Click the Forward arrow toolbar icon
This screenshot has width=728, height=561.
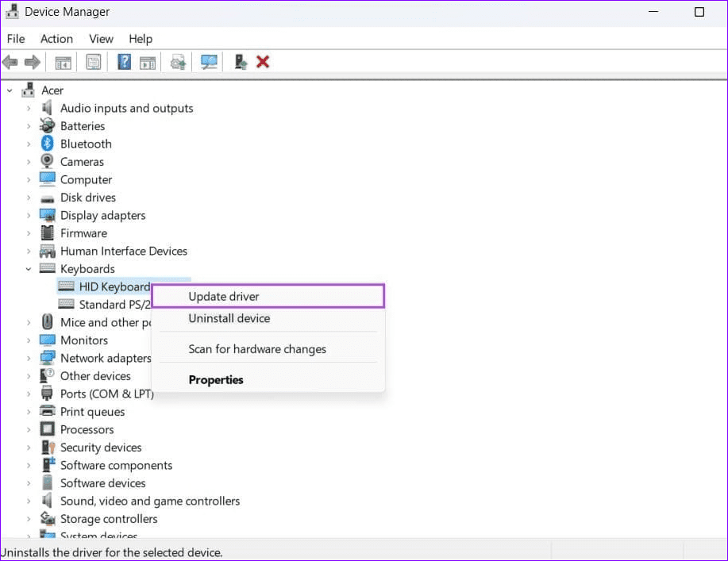32,62
